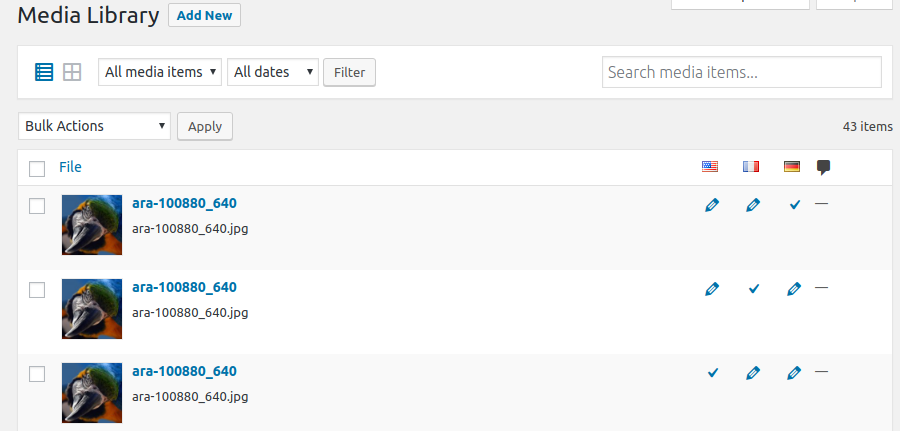Expand the Bulk Actions dropdown
The height and width of the screenshot is (431, 900).
95,126
